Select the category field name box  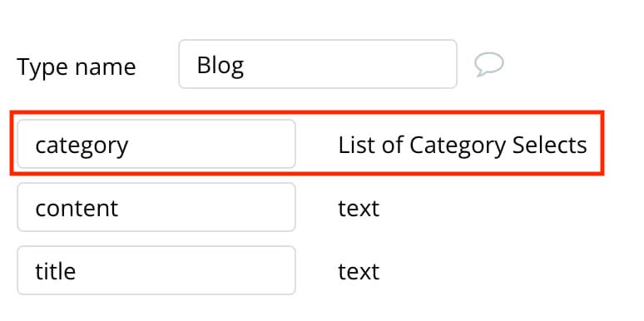(156, 144)
